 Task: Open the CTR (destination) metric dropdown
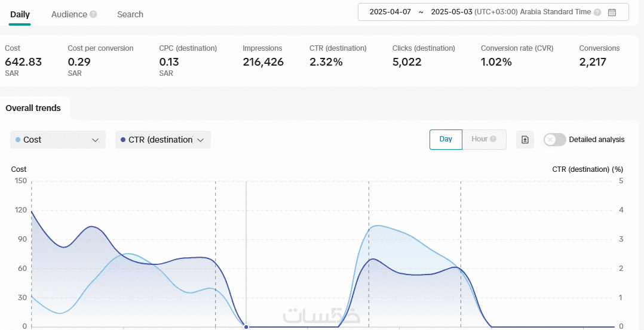163,140
